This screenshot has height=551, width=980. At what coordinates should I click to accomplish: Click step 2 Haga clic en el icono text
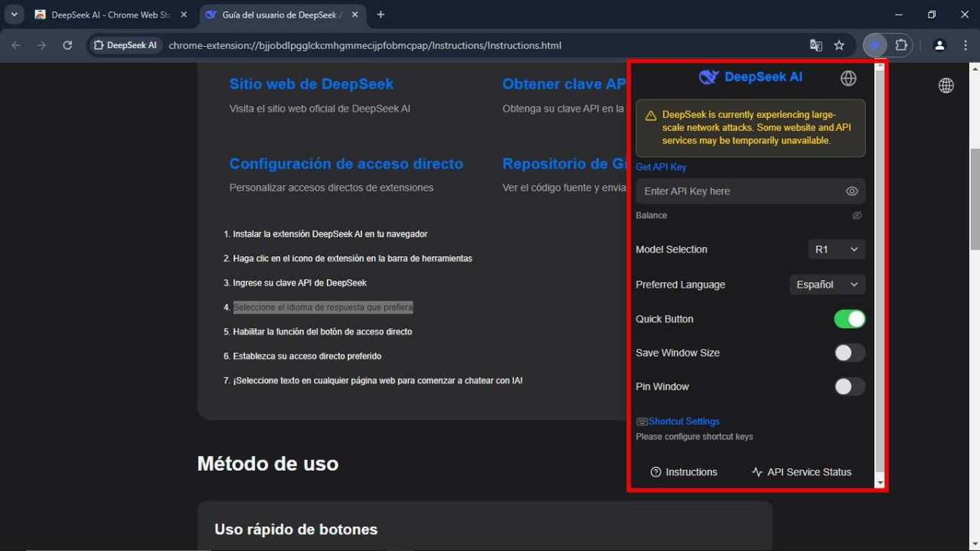coord(352,259)
